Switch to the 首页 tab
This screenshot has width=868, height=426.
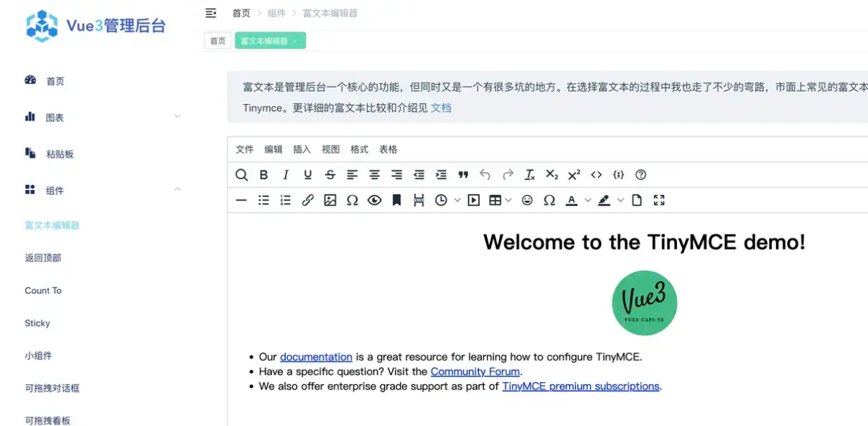click(217, 41)
